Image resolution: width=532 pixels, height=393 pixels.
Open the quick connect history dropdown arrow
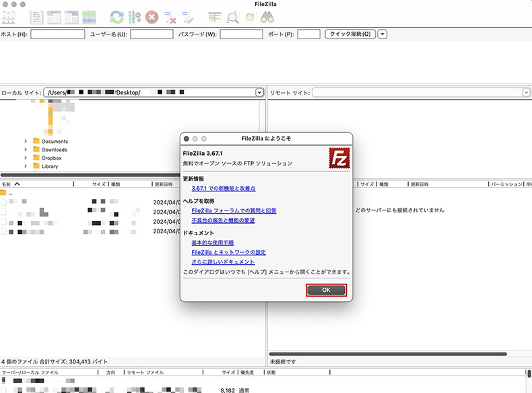pos(383,34)
